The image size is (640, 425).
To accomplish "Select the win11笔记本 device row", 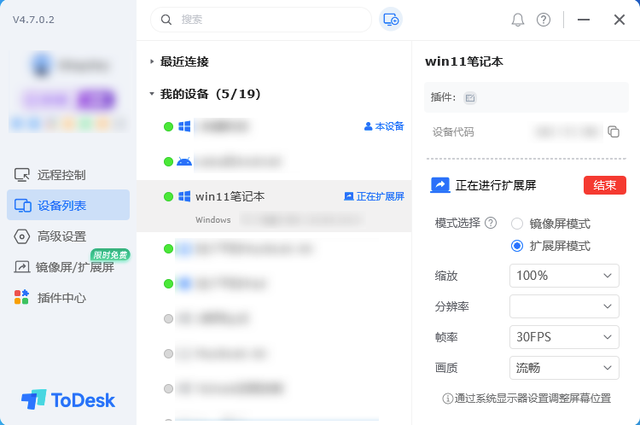I will pos(274,206).
